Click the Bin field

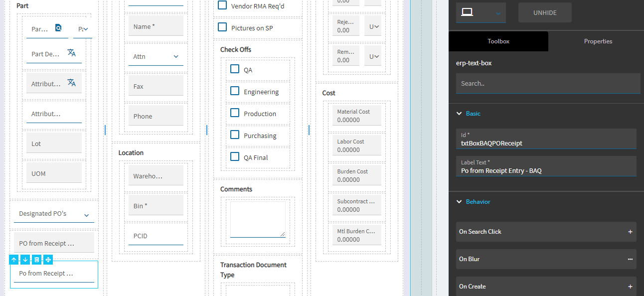pos(156,205)
